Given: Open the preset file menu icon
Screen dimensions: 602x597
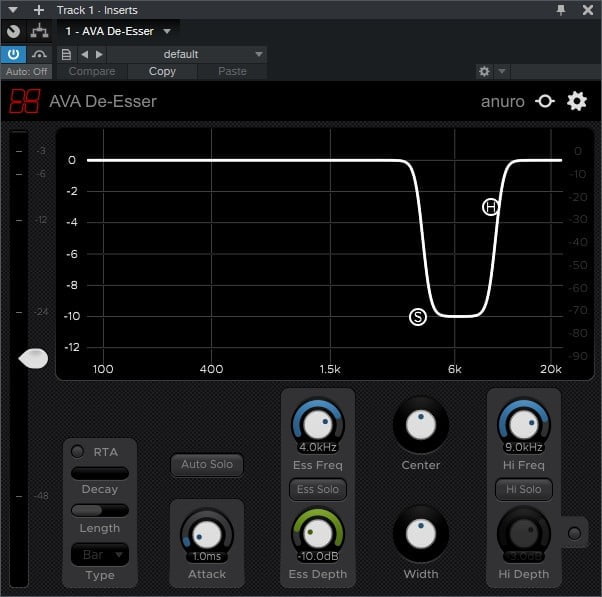Looking at the screenshot, I should [x=66, y=55].
